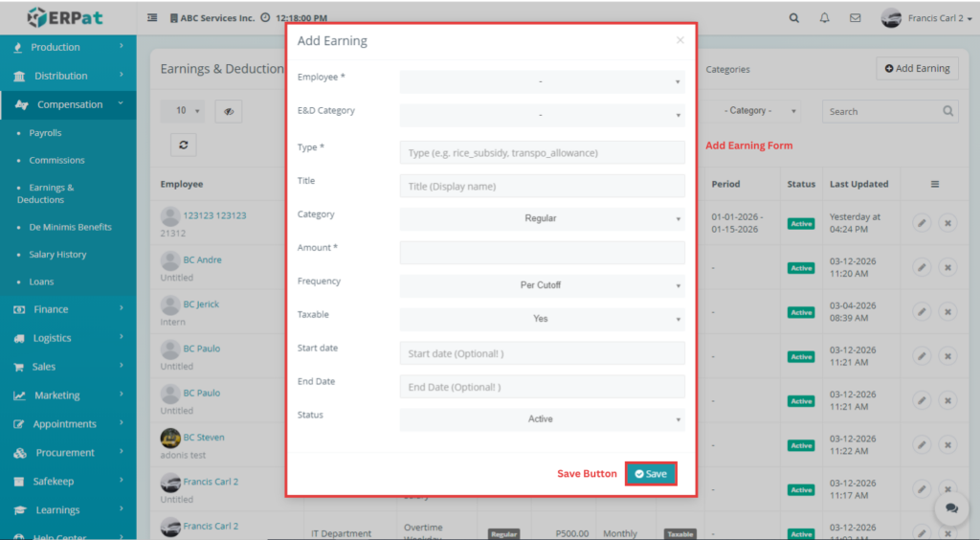
Task: Close the Add Earning dialog
Action: coord(680,40)
